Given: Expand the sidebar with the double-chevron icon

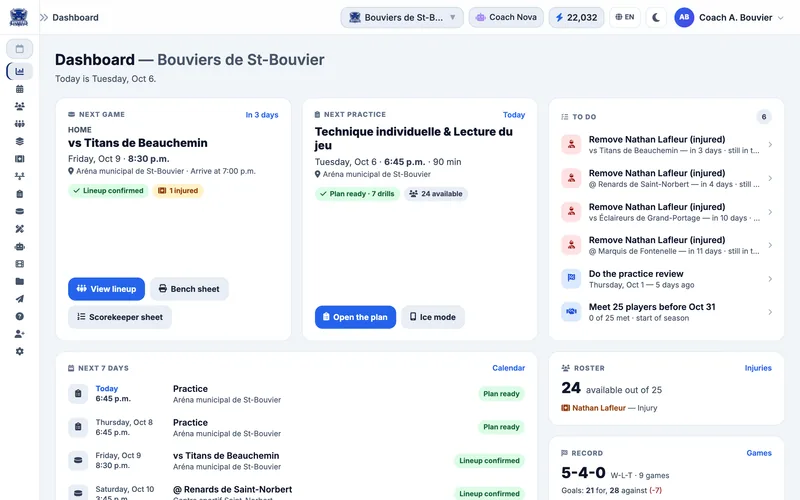Looking at the screenshot, I should coord(44,17).
